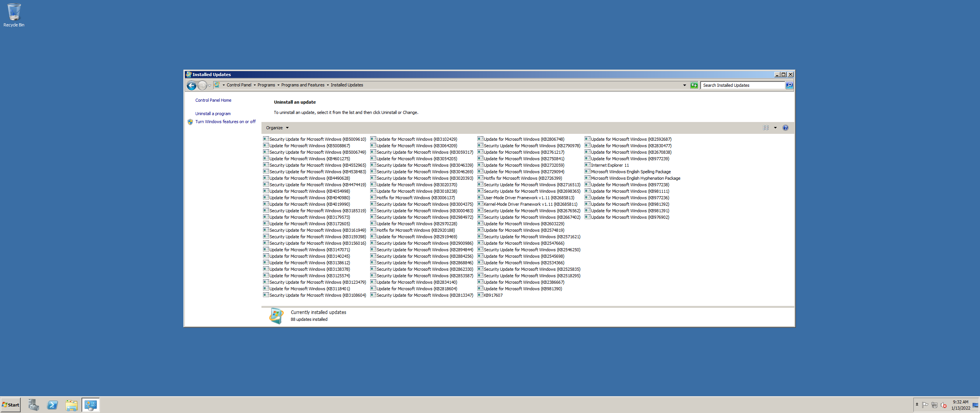Open the Start menu
This screenshot has width=980, height=413.
pos(11,405)
